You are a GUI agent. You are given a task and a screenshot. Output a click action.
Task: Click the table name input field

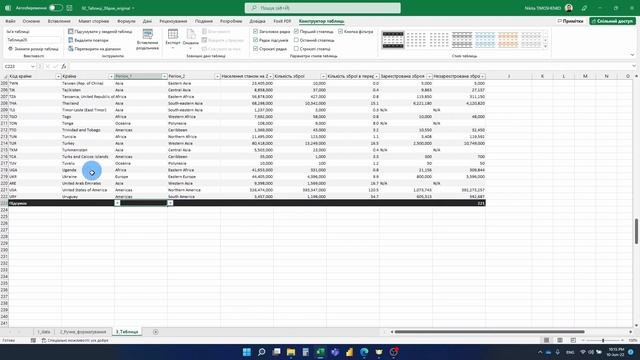(x=33, y=40)
